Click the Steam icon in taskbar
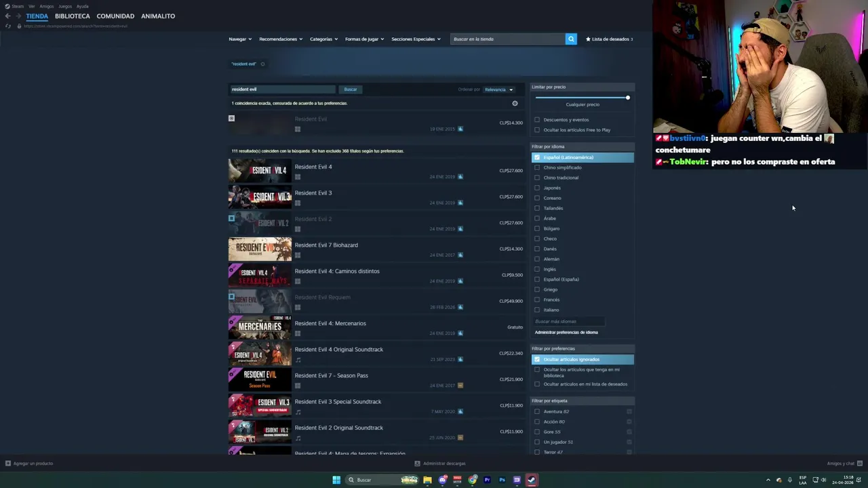868x488 pixels. (532, 480)
